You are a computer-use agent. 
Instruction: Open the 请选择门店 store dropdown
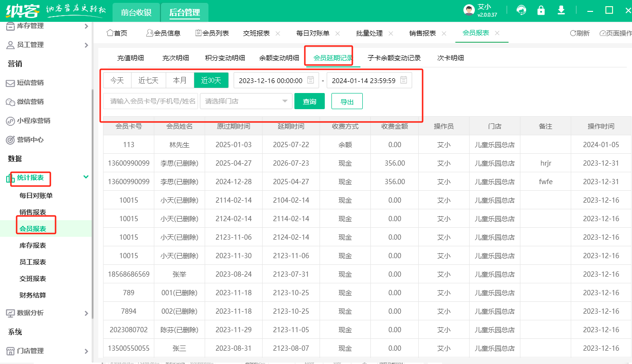tap(245, 101)
